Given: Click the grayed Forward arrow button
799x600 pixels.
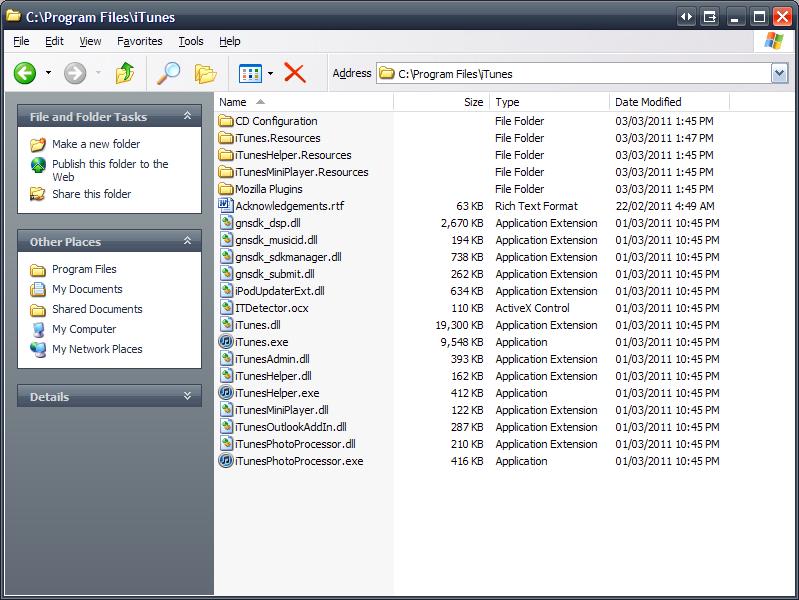Looking at the screenshot, I should coord(75,73).
